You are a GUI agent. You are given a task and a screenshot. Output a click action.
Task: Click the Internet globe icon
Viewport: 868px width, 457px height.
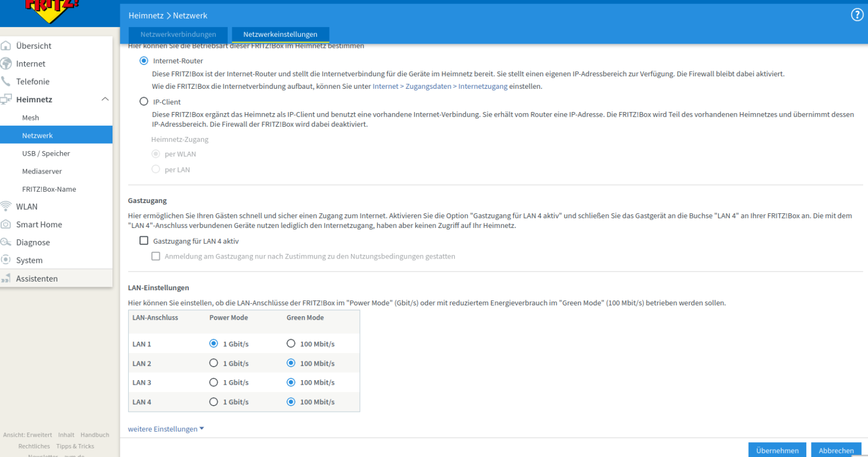point(6,63)
